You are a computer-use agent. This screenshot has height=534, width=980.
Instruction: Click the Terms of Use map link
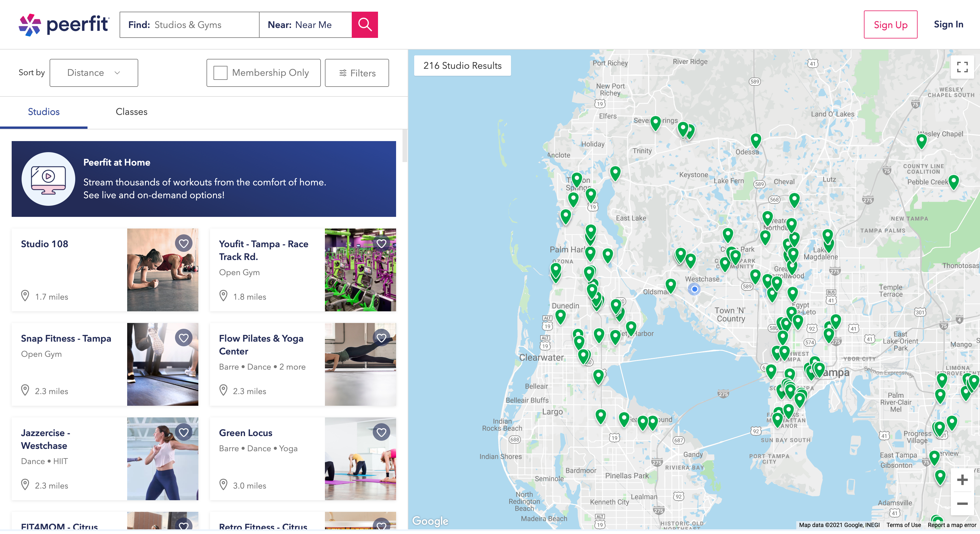point(904,525)
